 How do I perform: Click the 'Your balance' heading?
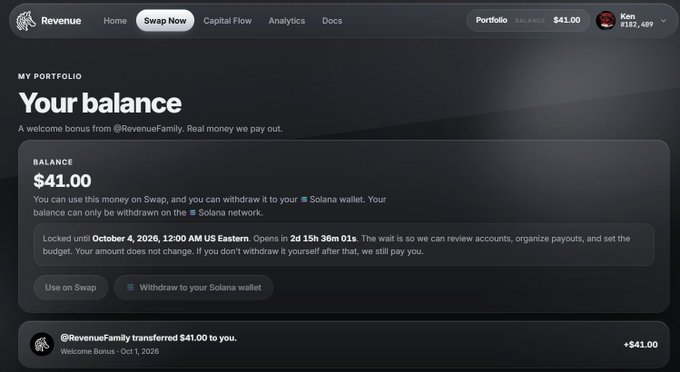click(100, 103)
